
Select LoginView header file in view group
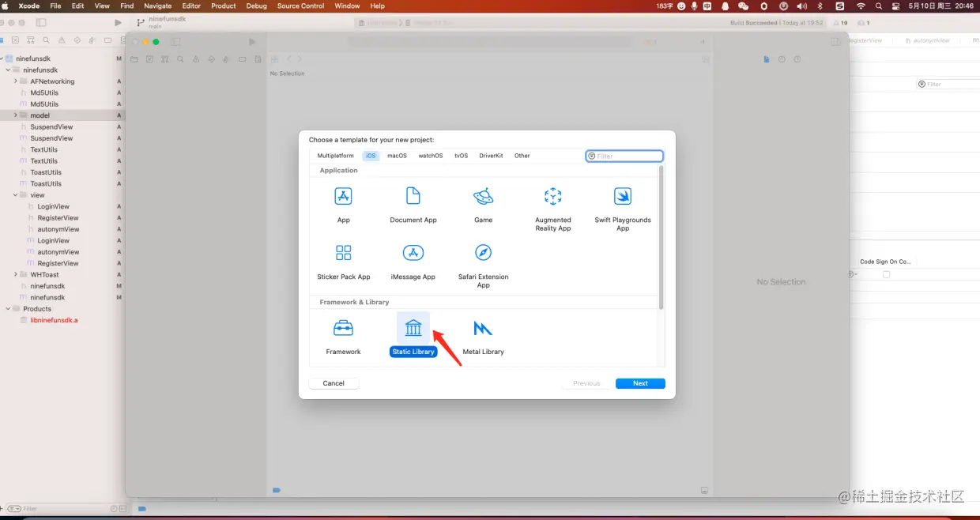[53, 206]
